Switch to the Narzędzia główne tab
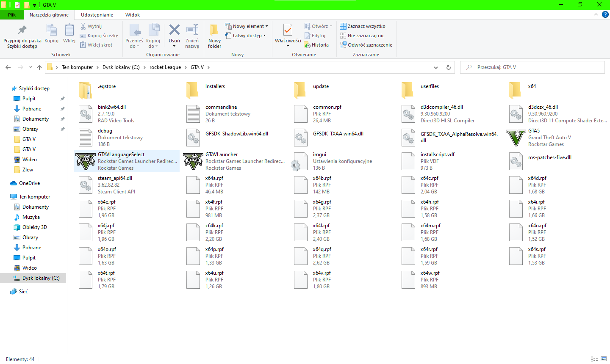Viewport: 610px width, 364px height. (x=49, y=15)
